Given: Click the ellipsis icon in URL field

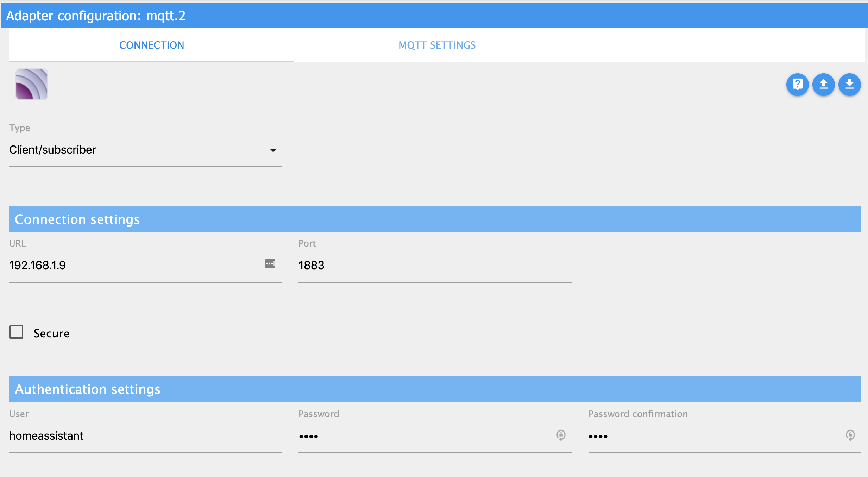Looking at the screenshot, I should click(x=270, y=264).
